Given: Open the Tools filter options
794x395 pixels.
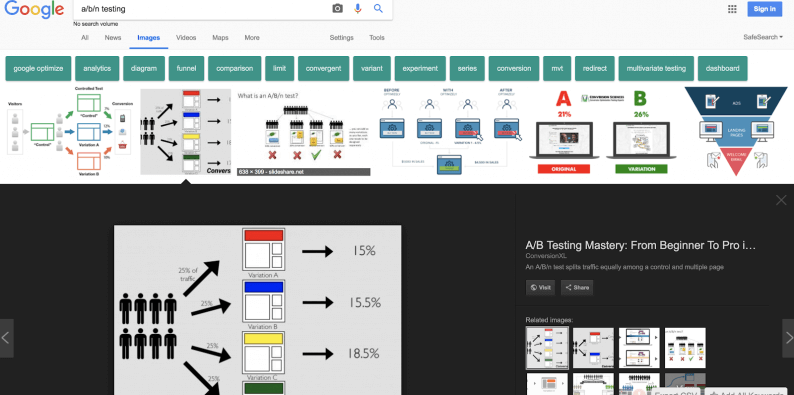Looking at the screenshot, I should [377, 37].
